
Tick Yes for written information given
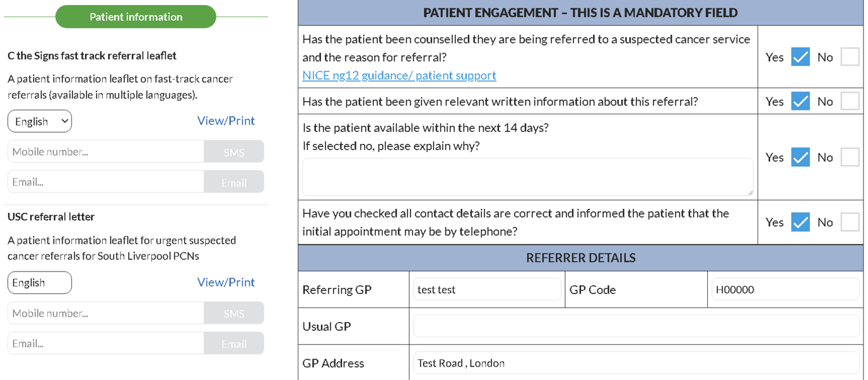tap(800, 101)
